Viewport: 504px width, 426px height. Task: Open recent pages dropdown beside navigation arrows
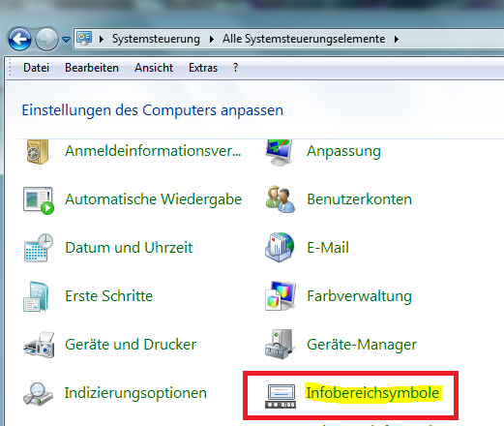[x=66, y=40]
